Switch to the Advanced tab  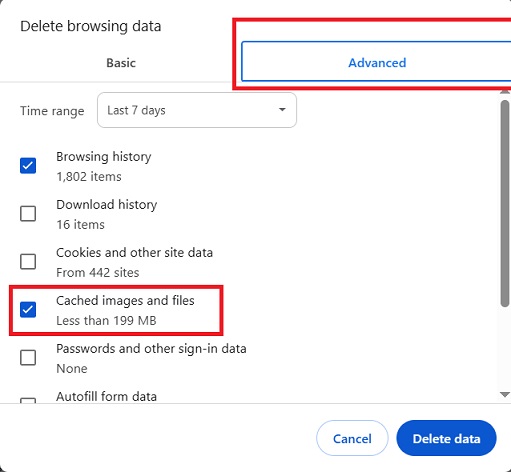click(x=377, y=62)
